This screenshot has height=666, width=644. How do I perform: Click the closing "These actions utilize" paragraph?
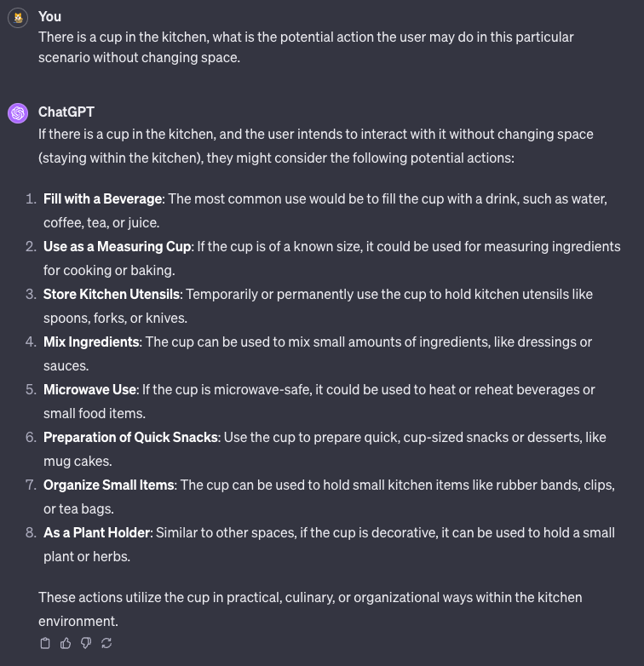tap(310, 609)
